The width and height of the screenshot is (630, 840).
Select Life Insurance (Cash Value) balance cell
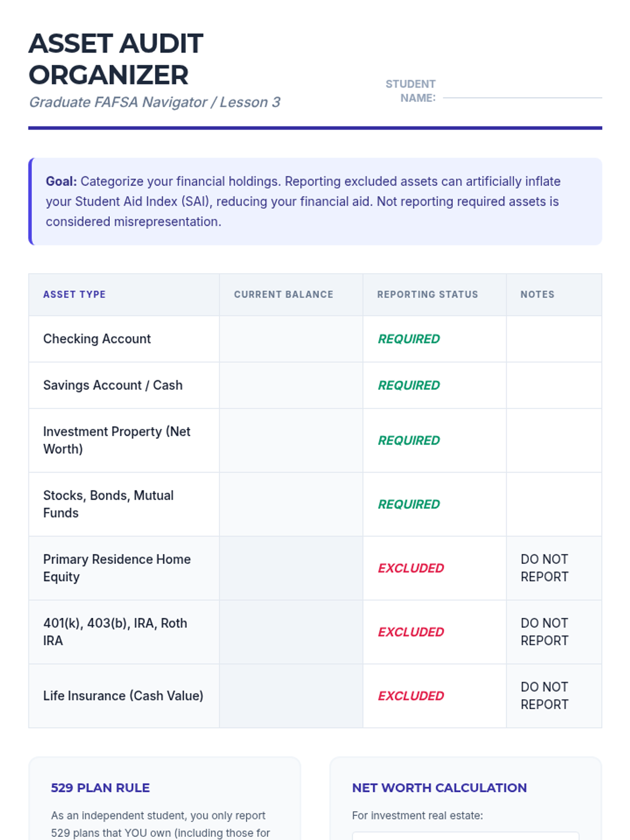291,696
